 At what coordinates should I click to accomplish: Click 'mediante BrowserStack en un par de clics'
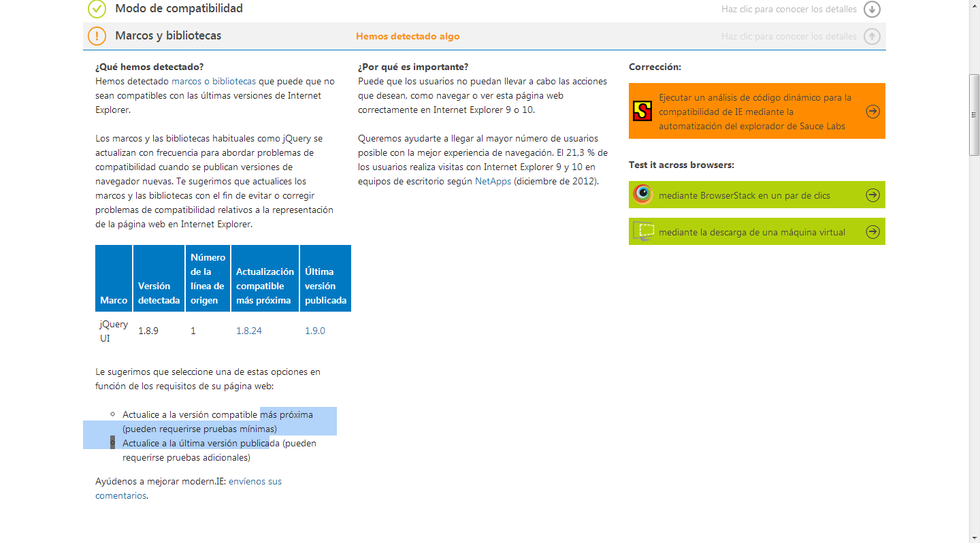point(757,195)
